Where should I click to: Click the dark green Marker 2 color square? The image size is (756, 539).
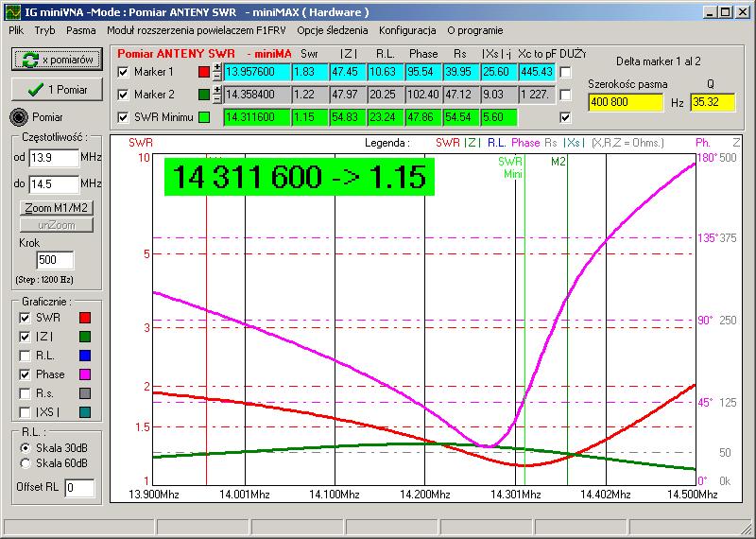click(205, 95)
